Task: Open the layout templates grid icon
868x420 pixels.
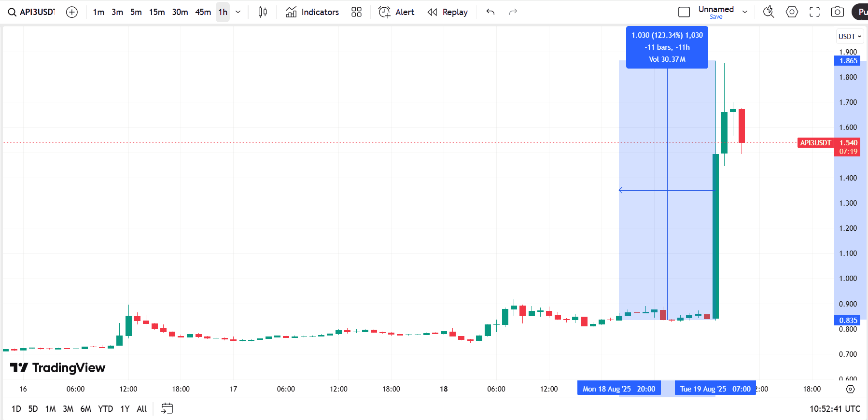Action: [356, 12]
